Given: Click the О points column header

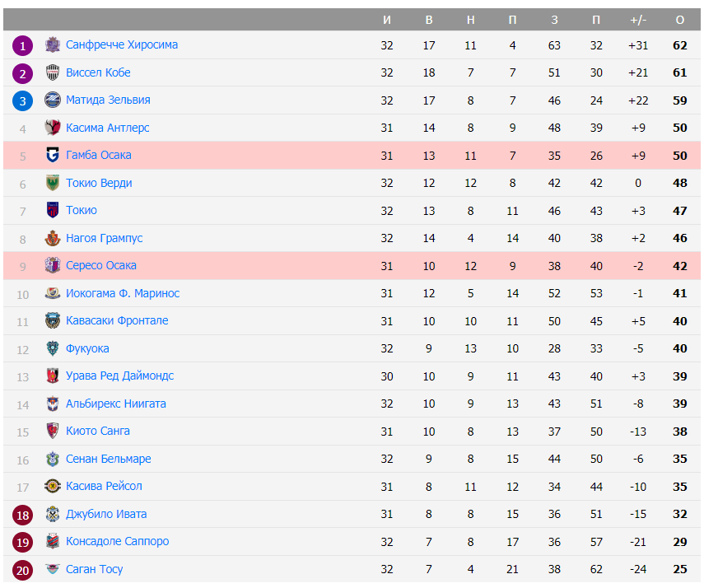Looking at the screenshot, I should (680, 20).
